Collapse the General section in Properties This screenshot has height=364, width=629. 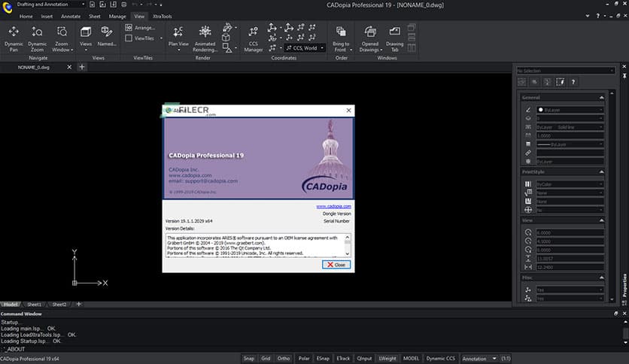tap(601, 98)
